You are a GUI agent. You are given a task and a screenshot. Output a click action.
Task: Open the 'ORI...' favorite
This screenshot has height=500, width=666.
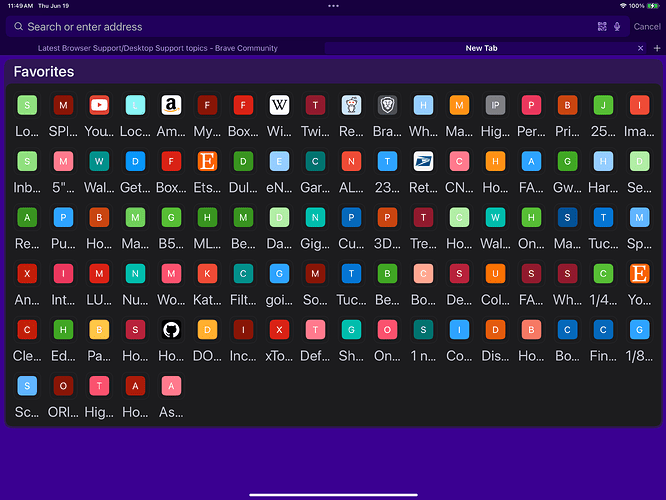tap(63, 386)
